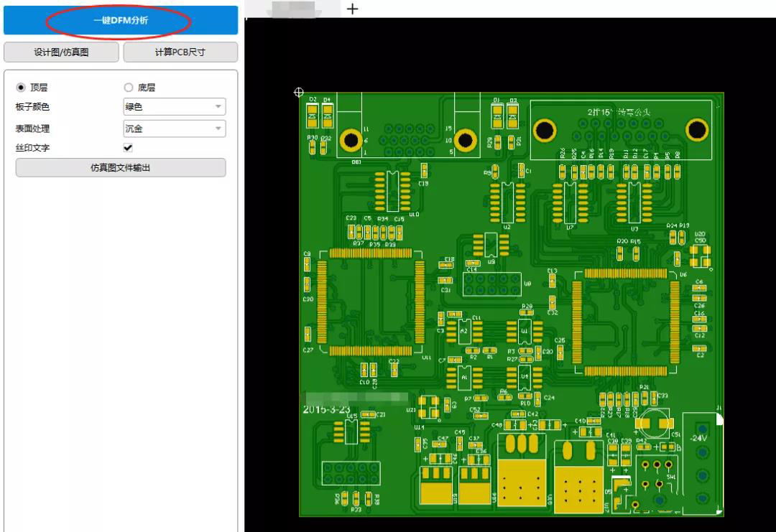Click the 2015-3-23 date silkscreen text

click(327, 409)
